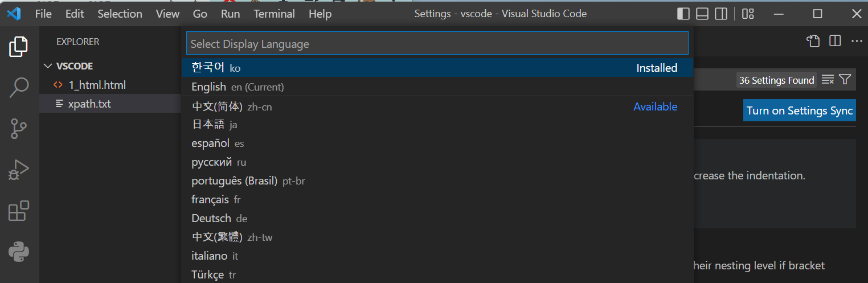
Task: Open Source Control view
Action: pos(19,129)
